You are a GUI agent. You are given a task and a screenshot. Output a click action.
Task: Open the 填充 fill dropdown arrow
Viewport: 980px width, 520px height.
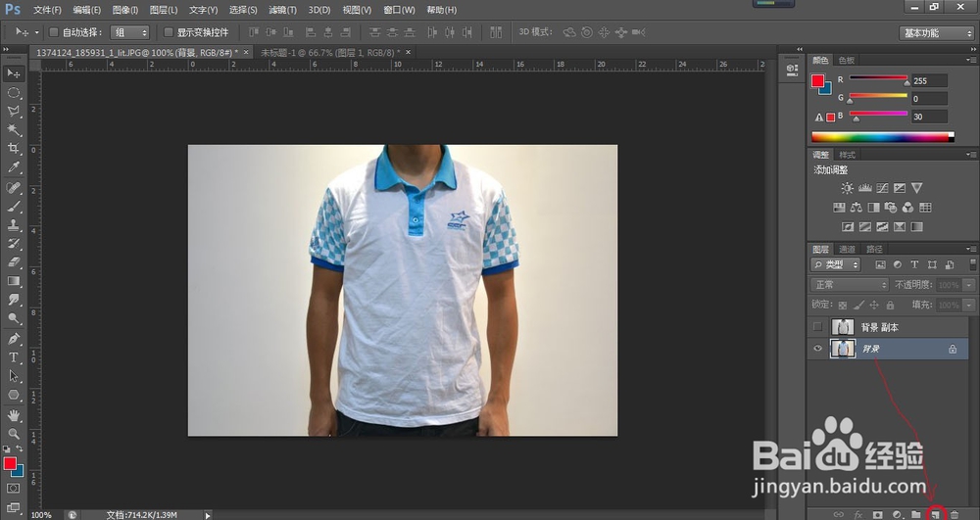point(969,306)
